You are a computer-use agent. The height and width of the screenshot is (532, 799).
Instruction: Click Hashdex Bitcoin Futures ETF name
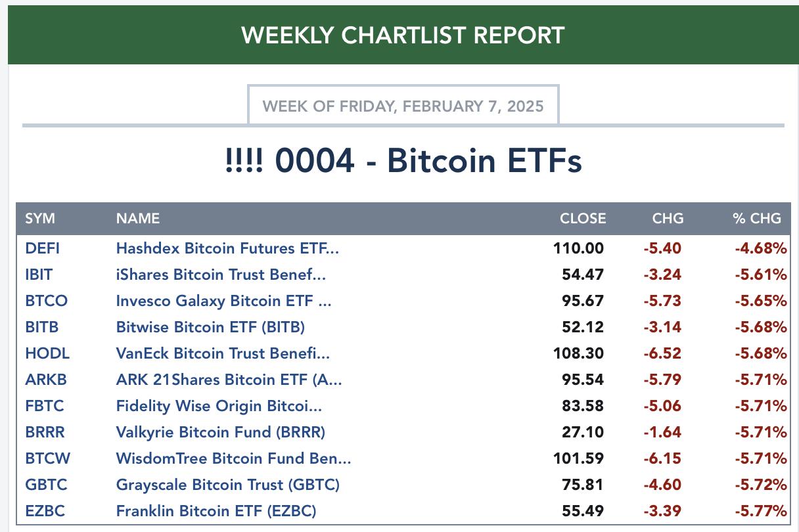pos(227,248)
